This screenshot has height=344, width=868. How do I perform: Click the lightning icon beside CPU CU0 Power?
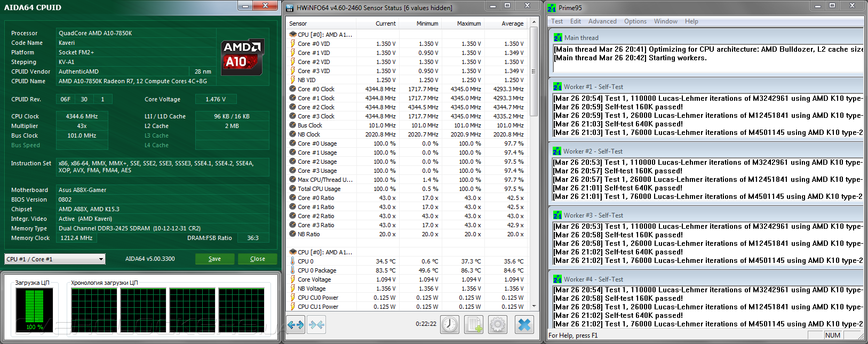(292, 298)
